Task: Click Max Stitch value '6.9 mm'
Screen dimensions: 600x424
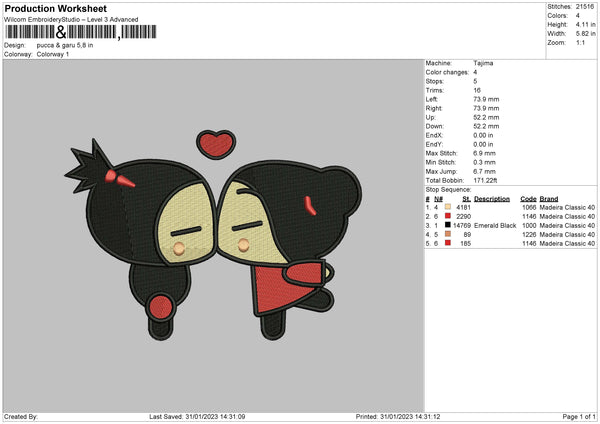Action: (x=484, y=153)
